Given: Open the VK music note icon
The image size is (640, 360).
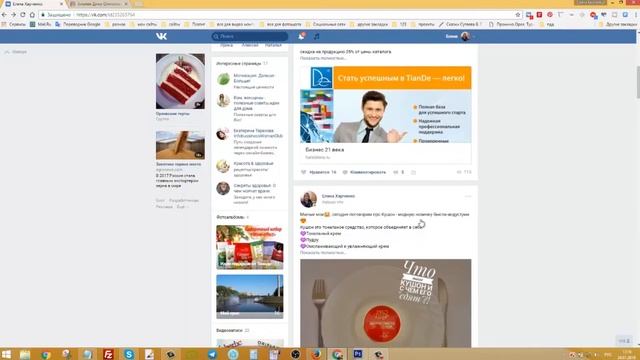Looking at the screenshot, I should (316, 36).
